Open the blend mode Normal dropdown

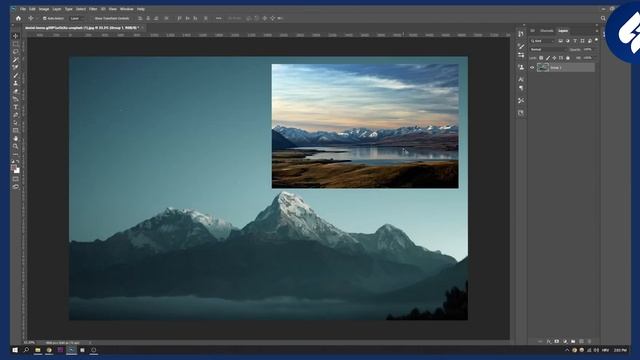[x=548, y=49]
